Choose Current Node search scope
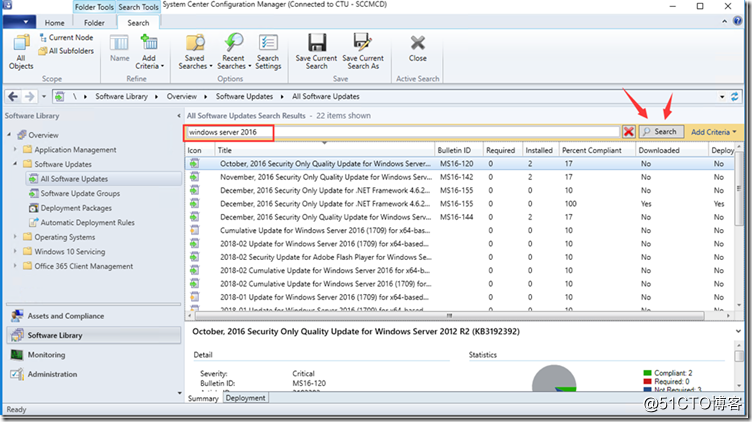This screenshot has height=422, width=752. (66, 37)
